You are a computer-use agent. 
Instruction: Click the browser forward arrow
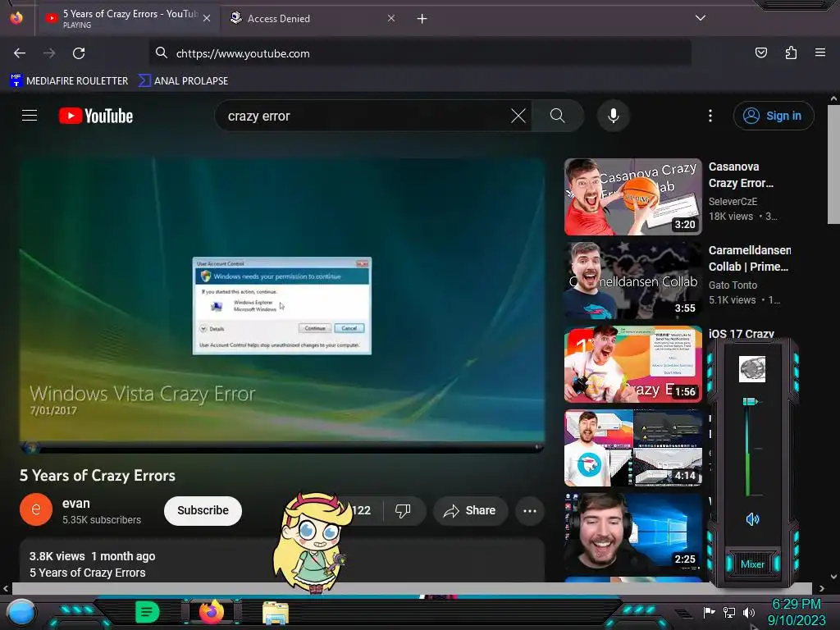click(49, 53)
